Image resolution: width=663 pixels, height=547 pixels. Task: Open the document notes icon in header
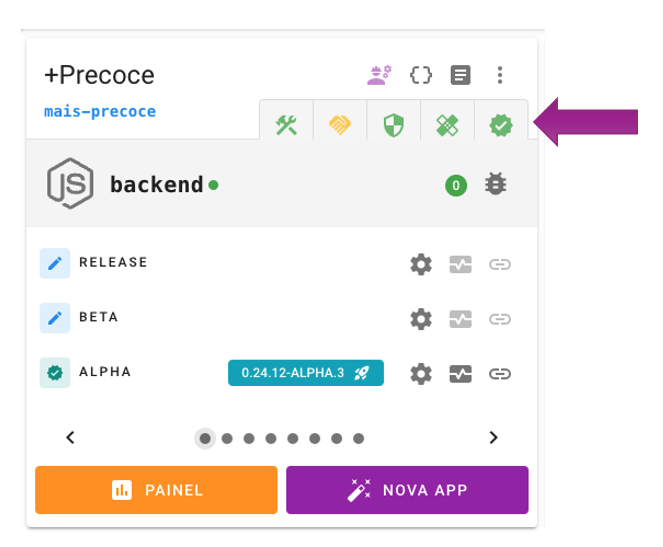[460, 75]
